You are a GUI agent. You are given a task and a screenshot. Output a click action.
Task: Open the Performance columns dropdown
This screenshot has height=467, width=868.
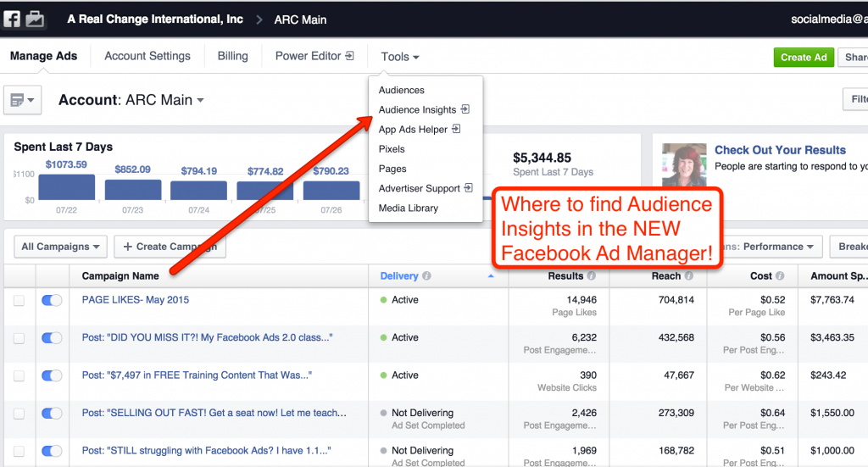click(x=780, y=247)
